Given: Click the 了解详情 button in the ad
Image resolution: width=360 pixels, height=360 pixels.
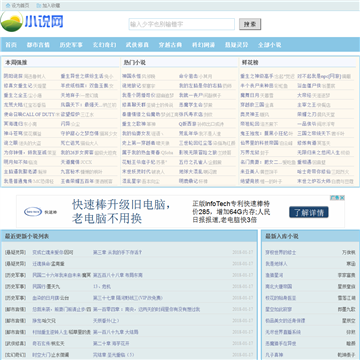Looking at the screenshot, I should click(309, 212).
